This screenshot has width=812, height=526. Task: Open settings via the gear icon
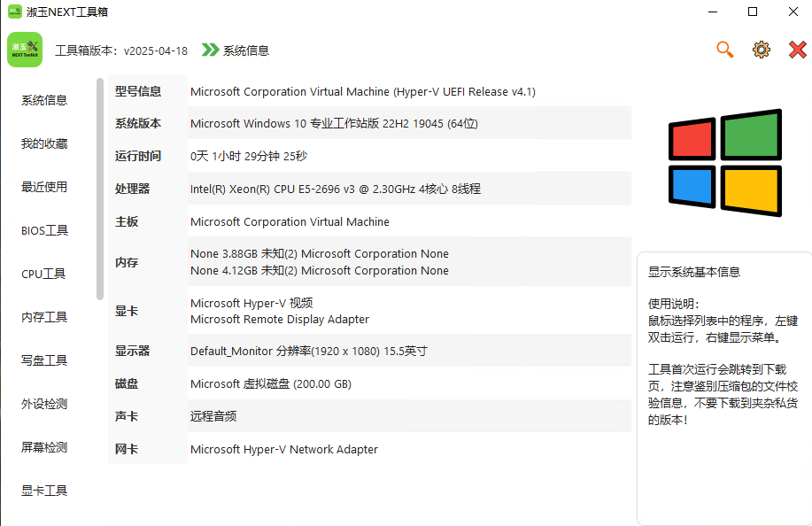click(x=762, y=50)
